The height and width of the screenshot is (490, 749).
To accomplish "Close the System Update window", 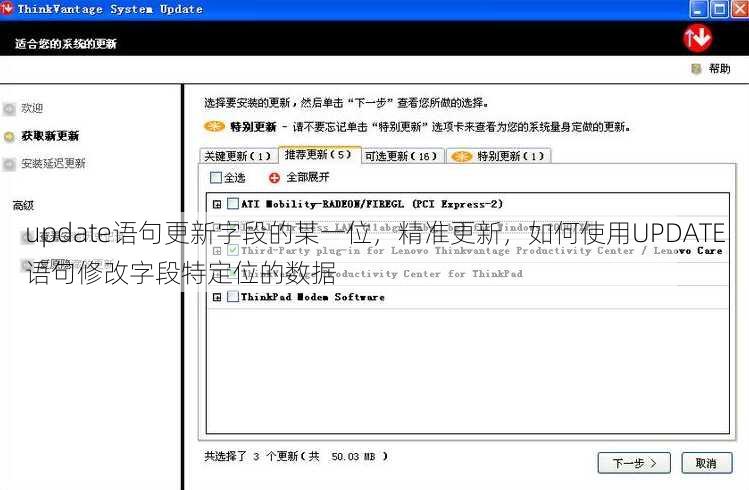I will 740,9.
